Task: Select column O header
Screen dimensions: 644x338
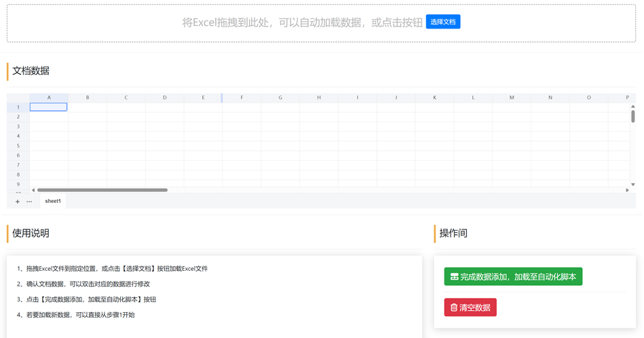Action: point(589,97)
